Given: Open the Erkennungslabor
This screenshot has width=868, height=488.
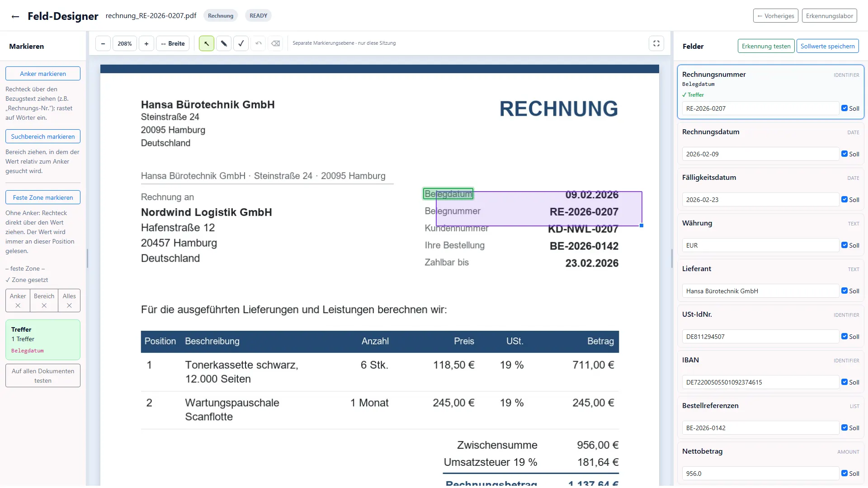Looking at the screenshot, I should pyautogui.click(x=830, y=16).
